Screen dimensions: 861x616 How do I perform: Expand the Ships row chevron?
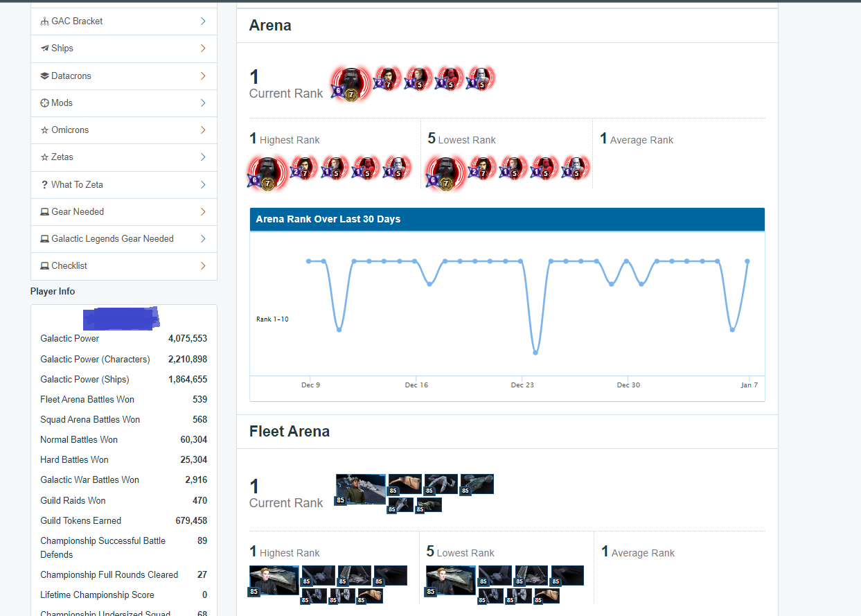pyautogui.click(x=203, y=49)
